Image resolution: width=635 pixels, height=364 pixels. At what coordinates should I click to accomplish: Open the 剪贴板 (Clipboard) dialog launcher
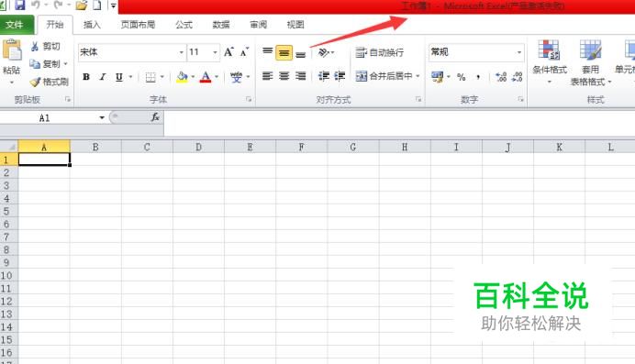(68, 99)
